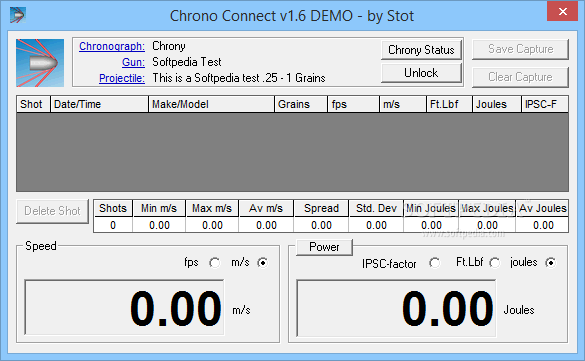585x361 pixels.
Task: Click the Std. Dev value 0.00
Action: pos(376,225)
